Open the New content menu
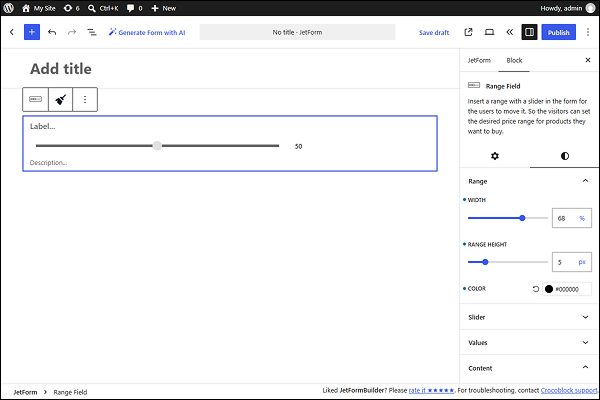The width and height of the screenshot is (600, 400). click(163, 8)
